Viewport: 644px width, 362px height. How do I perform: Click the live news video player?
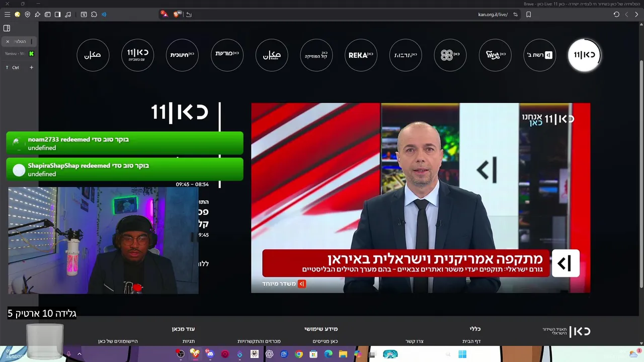click(421, 198)
